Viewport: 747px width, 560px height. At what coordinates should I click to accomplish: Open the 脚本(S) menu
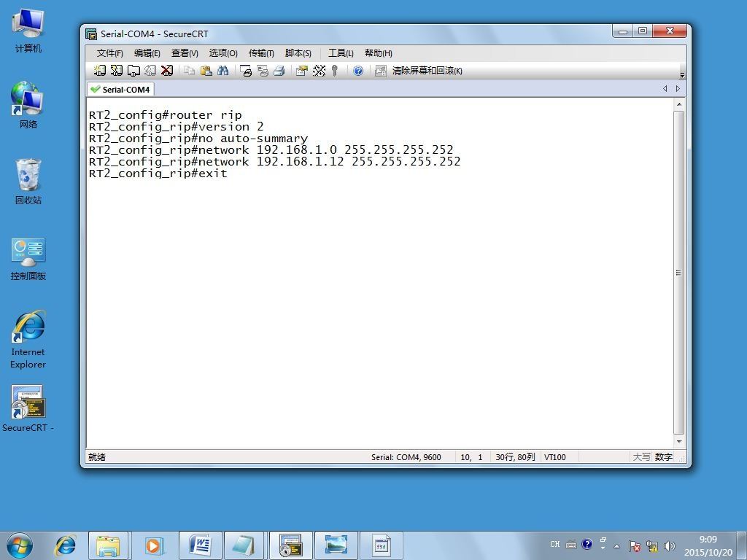[x=298, y=52]
